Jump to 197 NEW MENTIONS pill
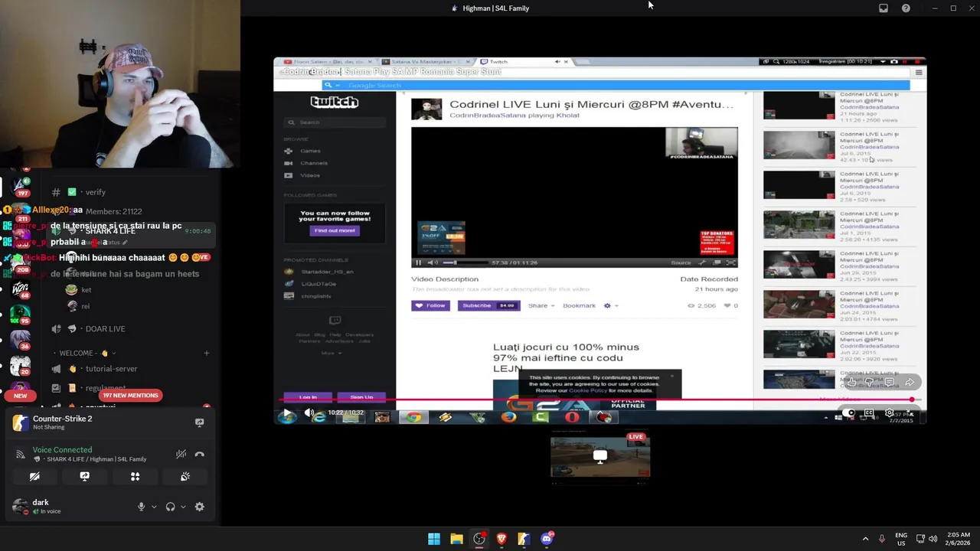Image resolution: width=980 pixels, height=551 pixels. pos(130,396)
